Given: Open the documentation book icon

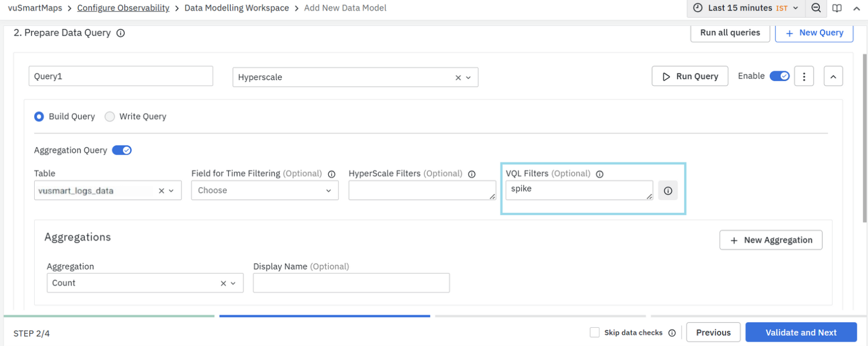Looking at the screenshot, I should click(837, 8).
